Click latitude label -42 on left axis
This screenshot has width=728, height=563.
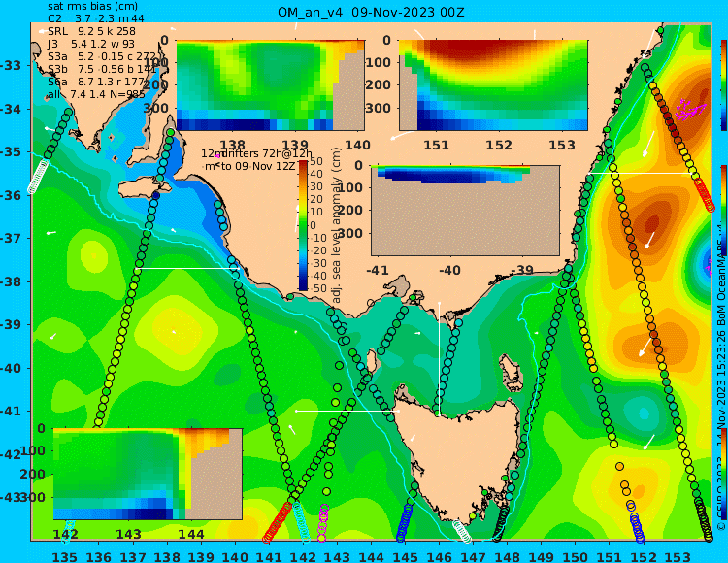pos(11,454)
